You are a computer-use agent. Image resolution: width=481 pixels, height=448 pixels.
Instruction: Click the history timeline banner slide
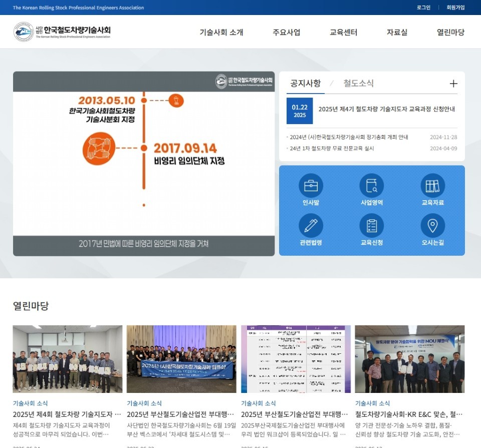pyautogui.click(x=144, y=164)
